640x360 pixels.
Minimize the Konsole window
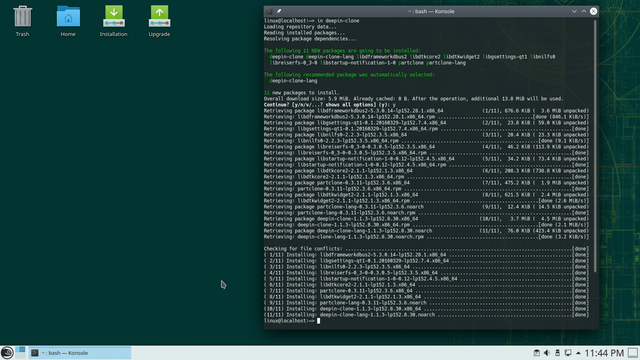pos(574,11)
